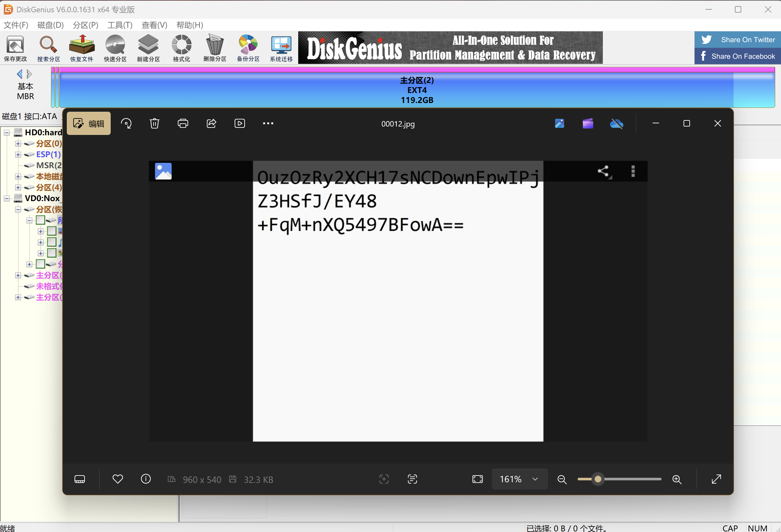
Task: Expand the 本地磁盘 partition node
Action: pyautogui.click(x=18, y=177)
